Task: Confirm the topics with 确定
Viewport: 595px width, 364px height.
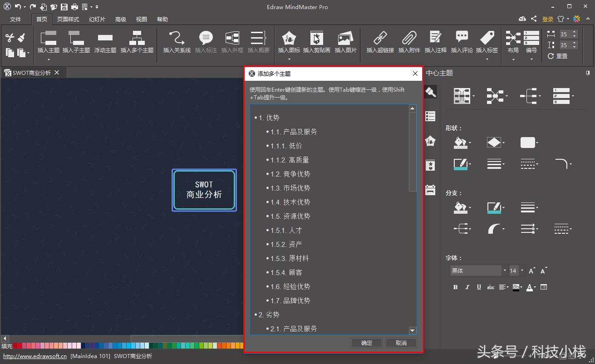Action: (366, 343)
